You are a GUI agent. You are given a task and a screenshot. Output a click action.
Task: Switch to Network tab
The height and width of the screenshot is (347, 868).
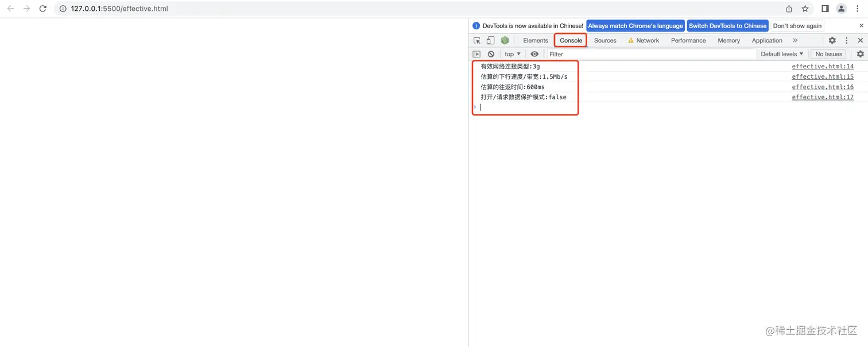pyautogui.click(x=644, y=40)
